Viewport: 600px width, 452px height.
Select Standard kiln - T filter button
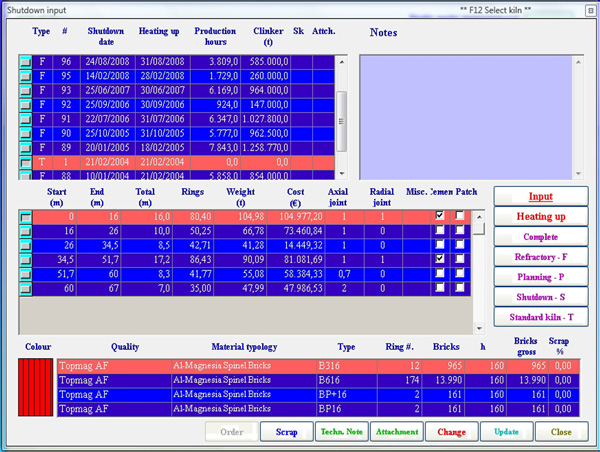point(541,317)
